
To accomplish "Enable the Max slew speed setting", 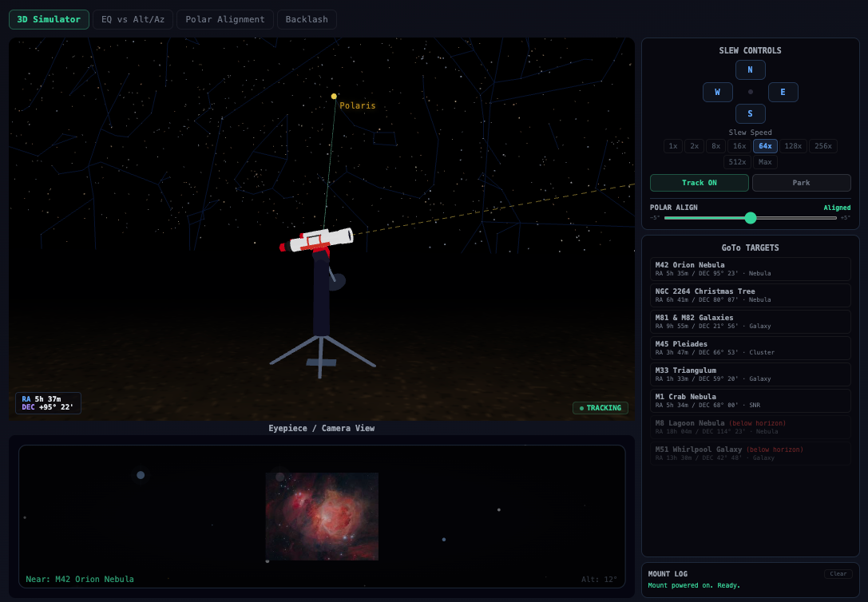I will click(764, 161).
